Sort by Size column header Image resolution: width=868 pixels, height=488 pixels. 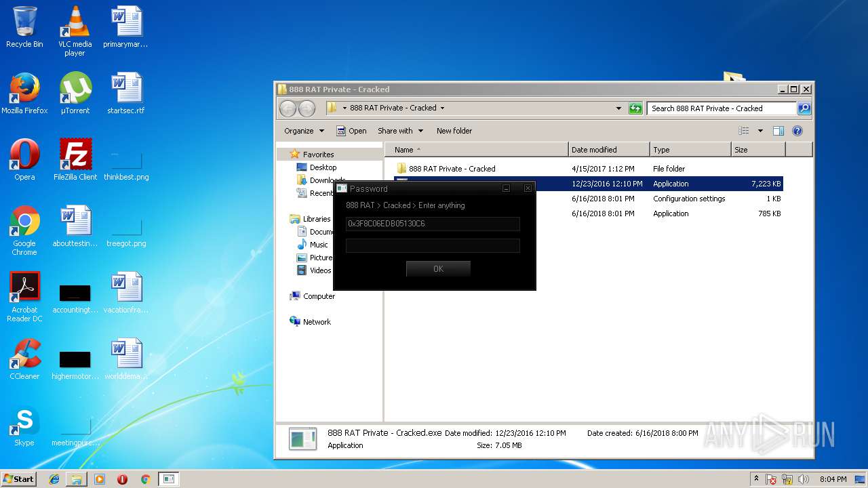coord(758,150)
